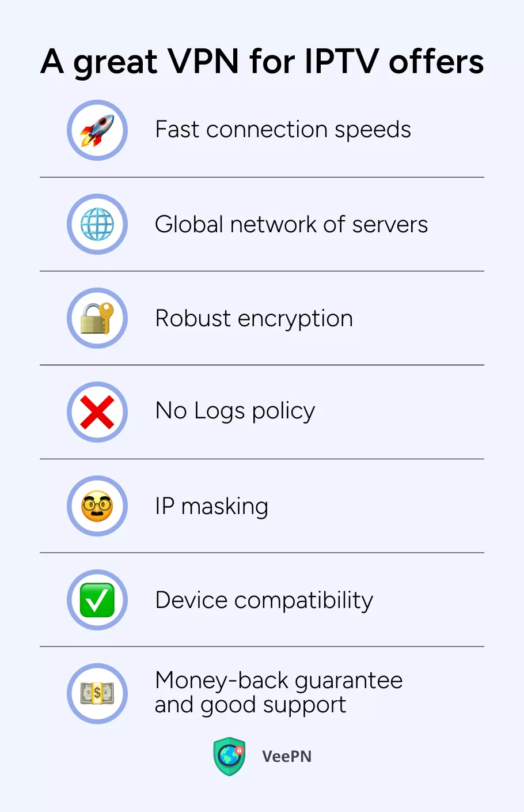Screen dimensions: 524x812
Task: Select the "Robust encryption" item text
Action: [254, 319]
